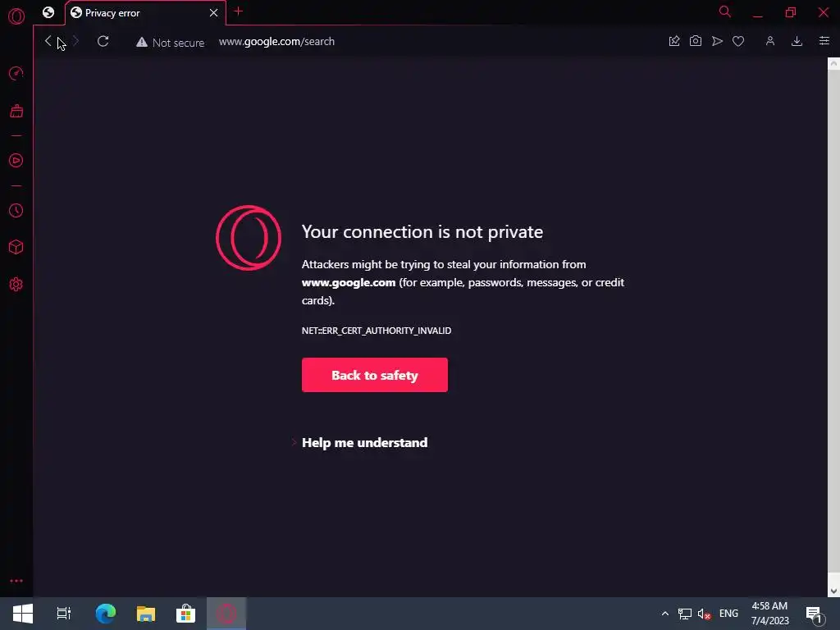Screen dimensions: 840x630
Task: Open Microsoft Edge from taskbar
Action: (106, 614)
